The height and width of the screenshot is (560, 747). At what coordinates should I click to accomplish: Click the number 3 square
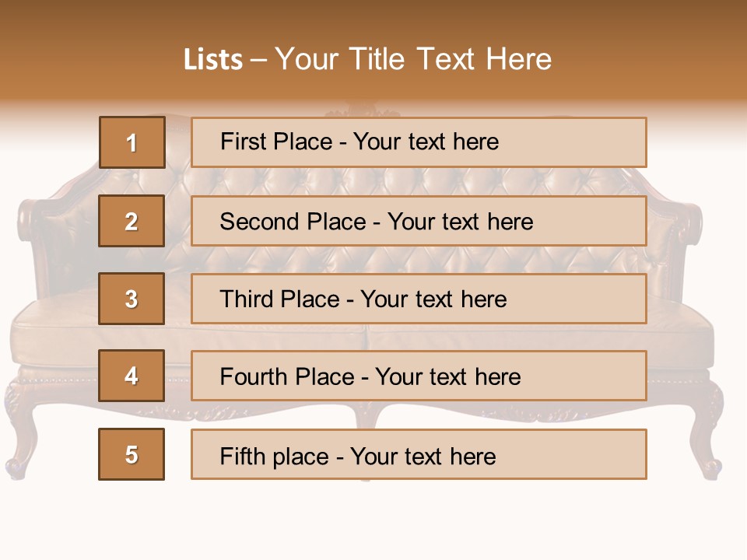(x=132, y=299)
